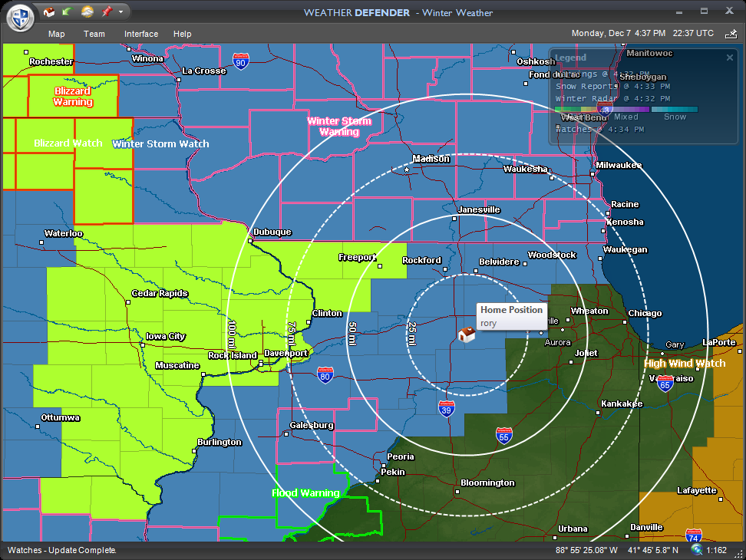The width and height of the screenshot is (746, 560).
Task: Click the Mixed purple radar color bar
Action: [x=626, y=110]
